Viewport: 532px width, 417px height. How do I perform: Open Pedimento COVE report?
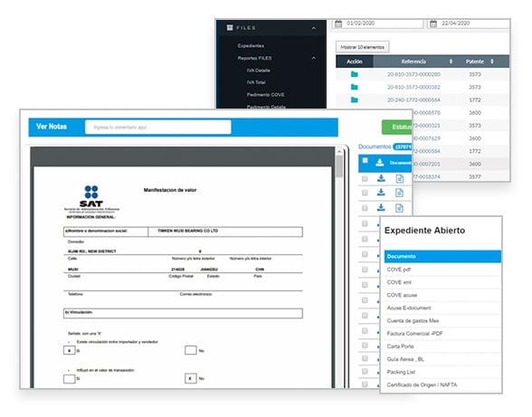pyautogui.click(x=265, y=95)
